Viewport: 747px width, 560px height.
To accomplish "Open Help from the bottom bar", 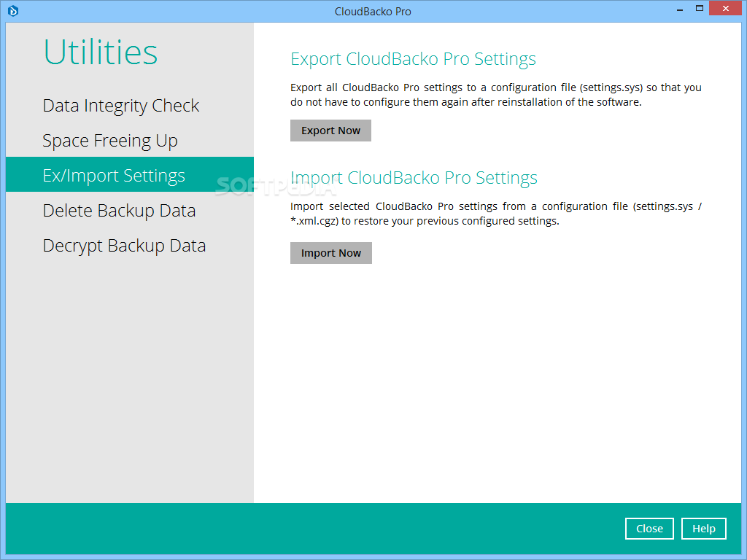I will [704, 529].
